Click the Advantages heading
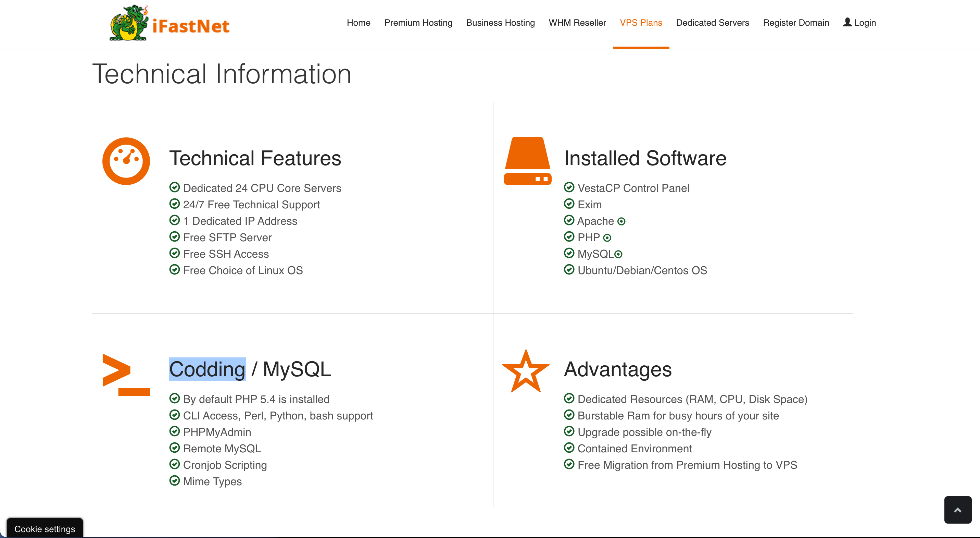Screen dimensions: 980x538 [x=618, y=369]
